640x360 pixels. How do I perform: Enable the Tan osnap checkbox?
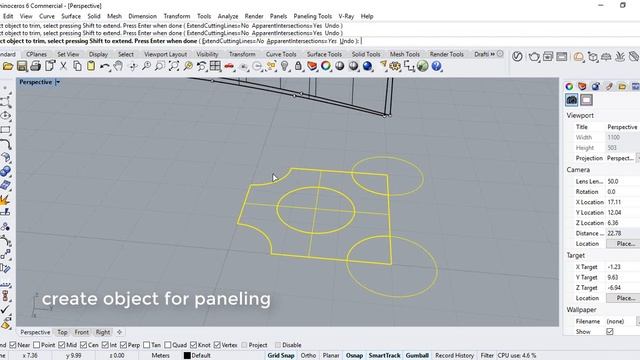147,345
